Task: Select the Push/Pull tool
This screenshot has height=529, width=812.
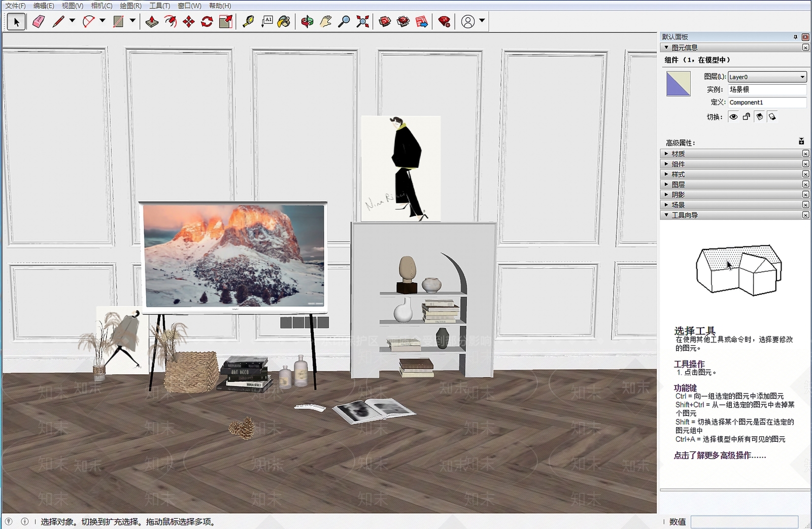Action: (152, 22)
